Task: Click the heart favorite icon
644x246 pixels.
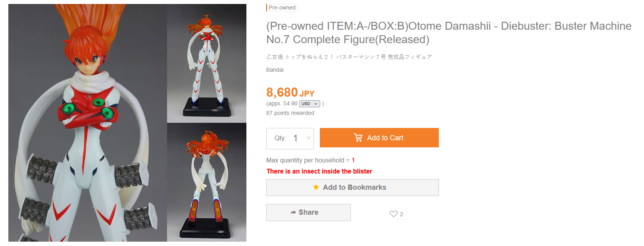Action: (393, 214)
